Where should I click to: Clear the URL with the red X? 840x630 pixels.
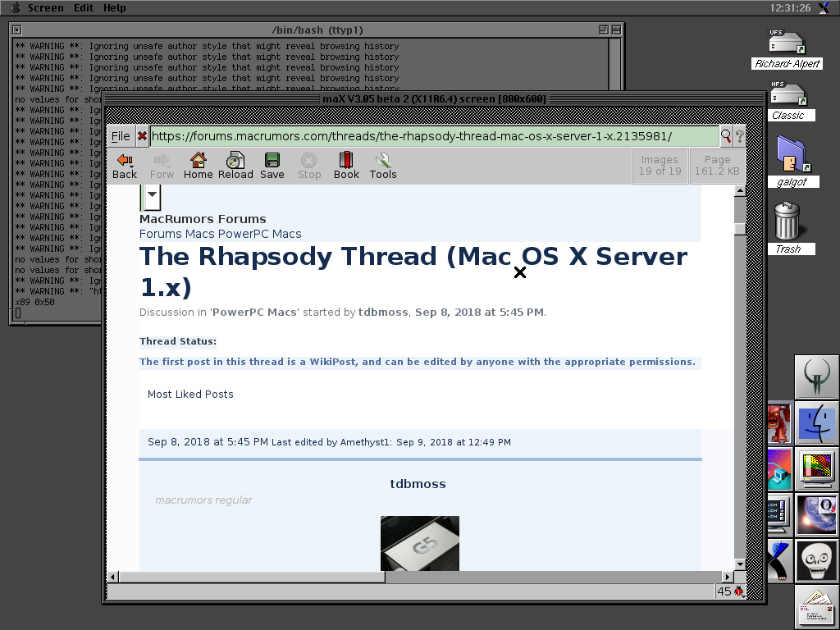[142, 136]
